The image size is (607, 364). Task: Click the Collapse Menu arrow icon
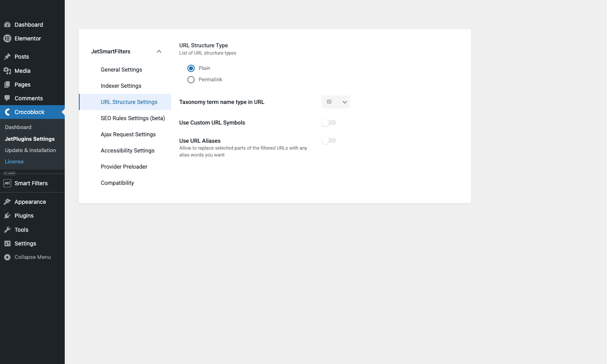pyautogui.click(x=7, y=257)
